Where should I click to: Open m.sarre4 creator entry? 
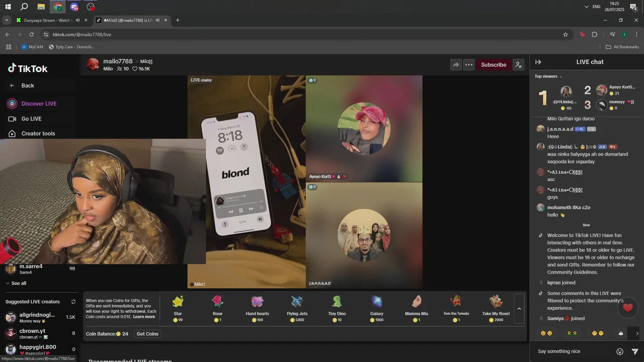point(40,269)
